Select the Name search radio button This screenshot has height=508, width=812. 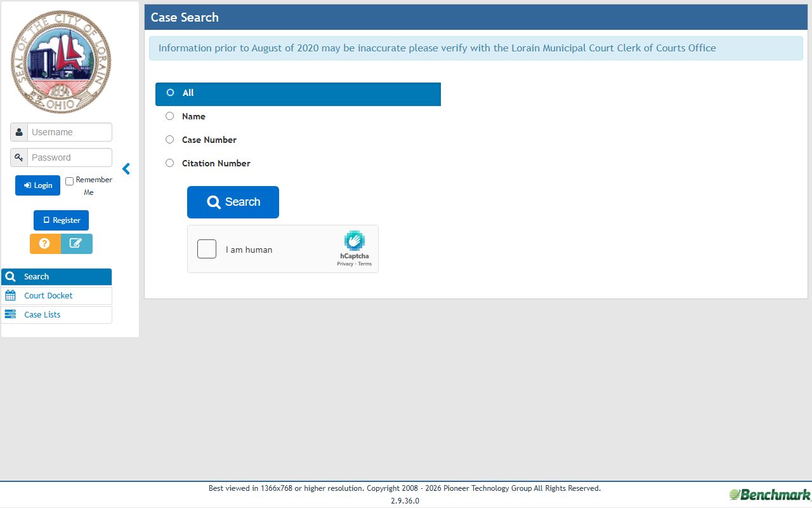169,116
